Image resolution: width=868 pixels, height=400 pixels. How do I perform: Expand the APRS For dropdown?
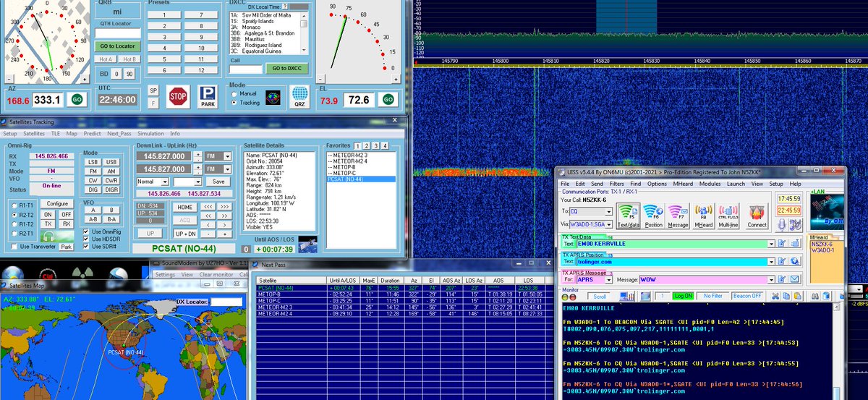pos(608,280)
